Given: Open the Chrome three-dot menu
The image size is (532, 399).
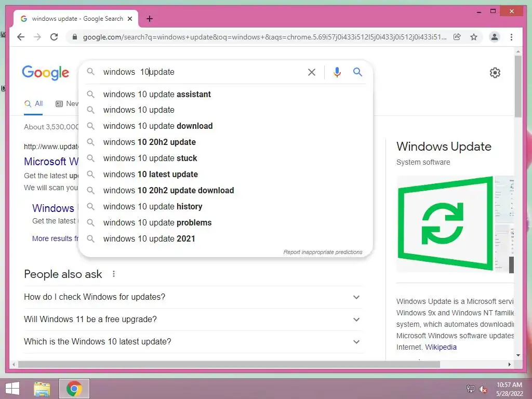Looking at the screenshot, I should (511, 37).
